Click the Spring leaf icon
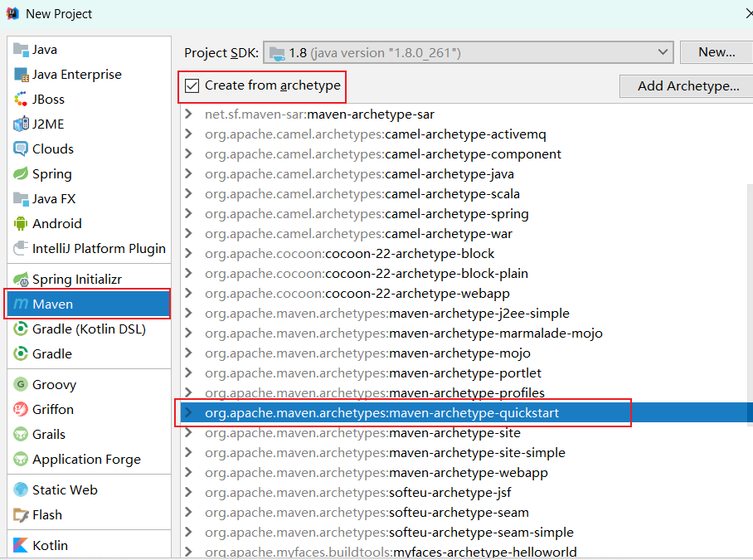Screen dimensions: 753x560 tap(21, 174)
